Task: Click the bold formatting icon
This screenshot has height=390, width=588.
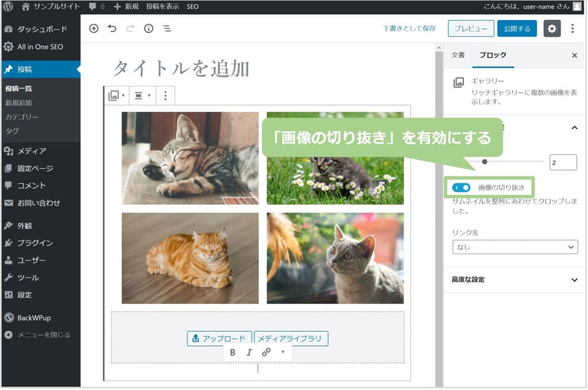Action: pos(233,352)
